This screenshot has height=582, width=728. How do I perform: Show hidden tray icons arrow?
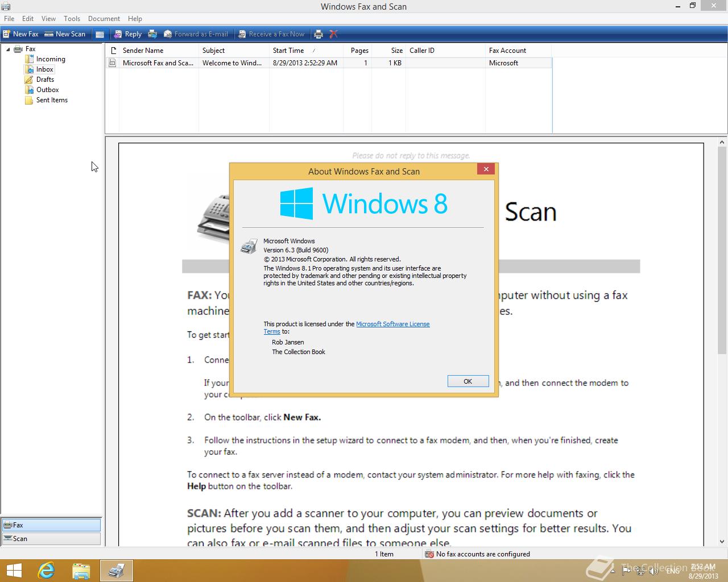(x=613, y=571)
